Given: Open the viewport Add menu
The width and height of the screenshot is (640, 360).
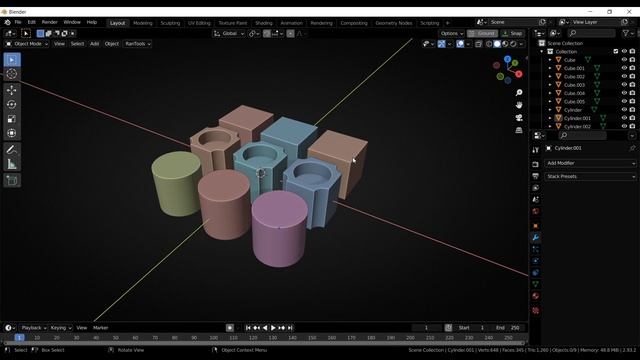Looking at the screenshot, I should [x=94, y=44].
